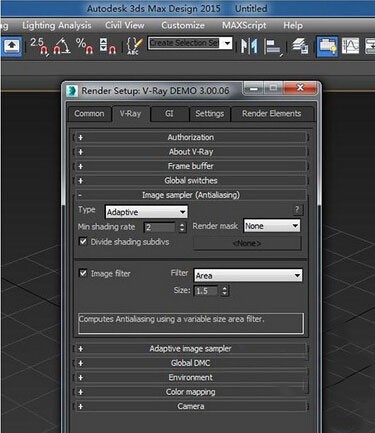Toggle the 2.5D Snaps icon
This screenshot has height=433, width=375.
[x=39, y=46]
